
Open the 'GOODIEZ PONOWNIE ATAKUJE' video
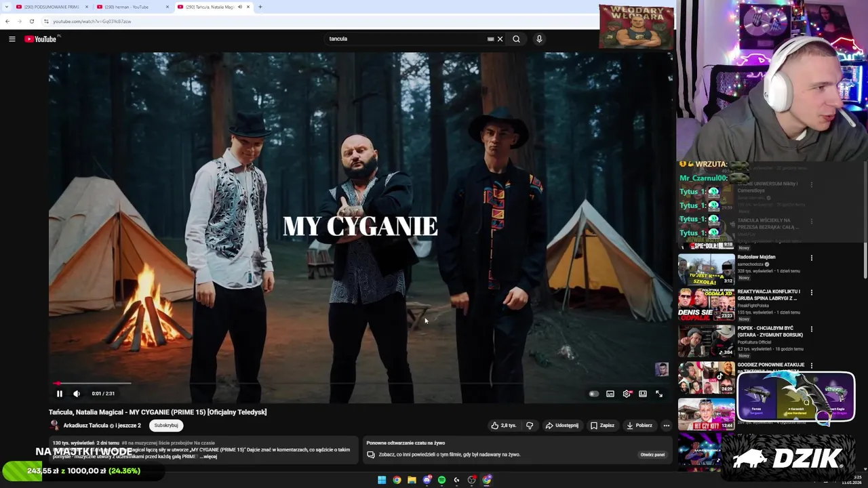(x=771, y=365)
